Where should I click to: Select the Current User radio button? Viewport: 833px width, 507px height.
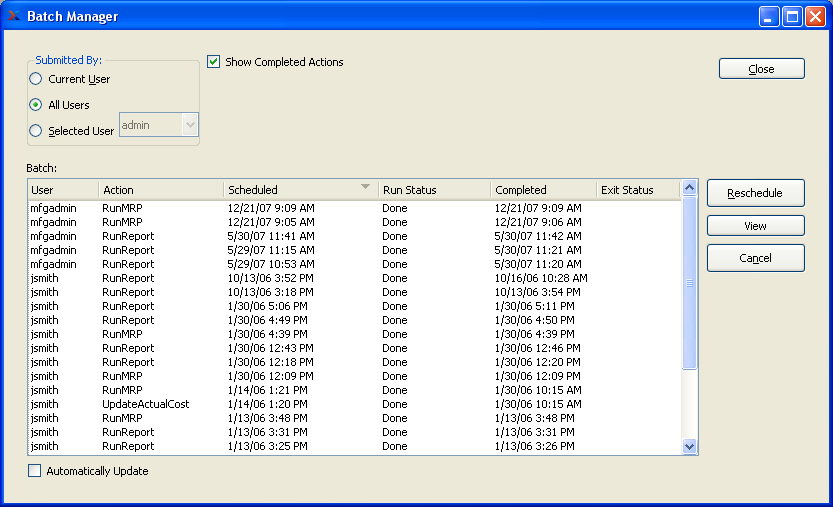[36, 79]
